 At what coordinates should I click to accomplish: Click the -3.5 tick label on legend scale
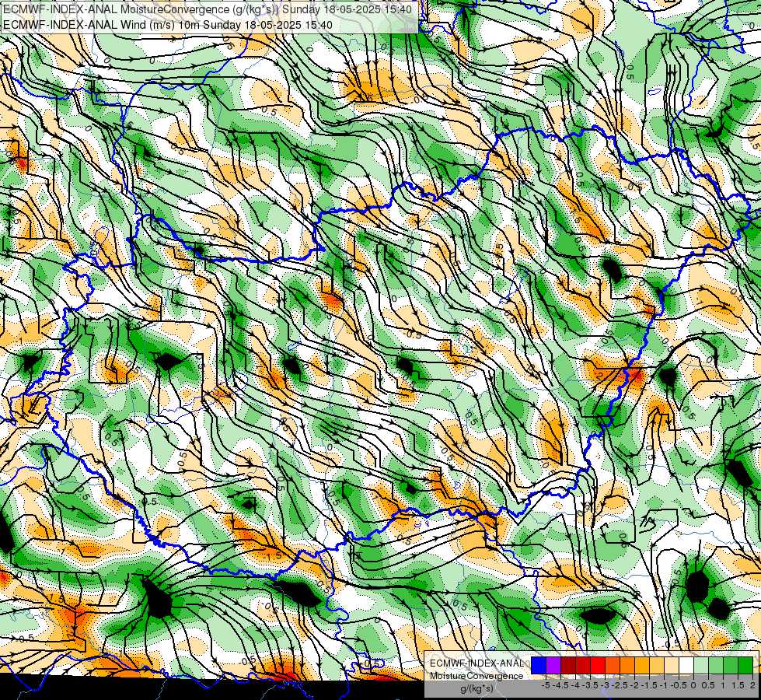(x=591, y=685)
